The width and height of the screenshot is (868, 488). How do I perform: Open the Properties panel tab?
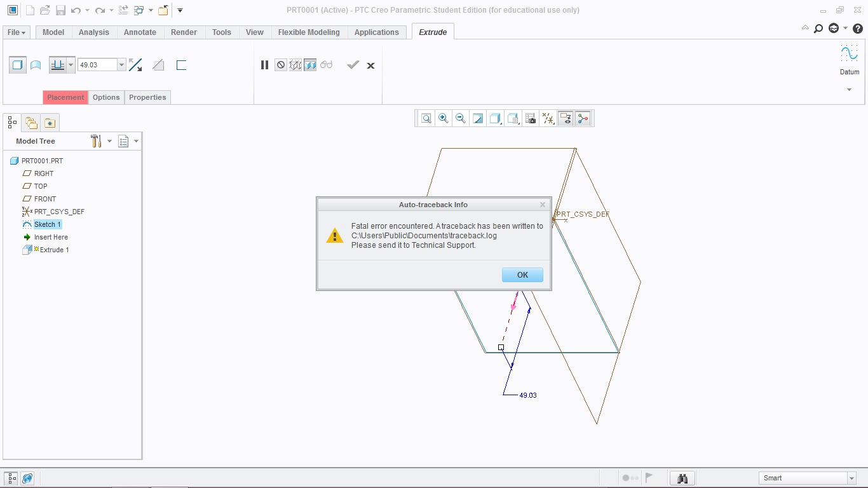click(x=147, y=97)
